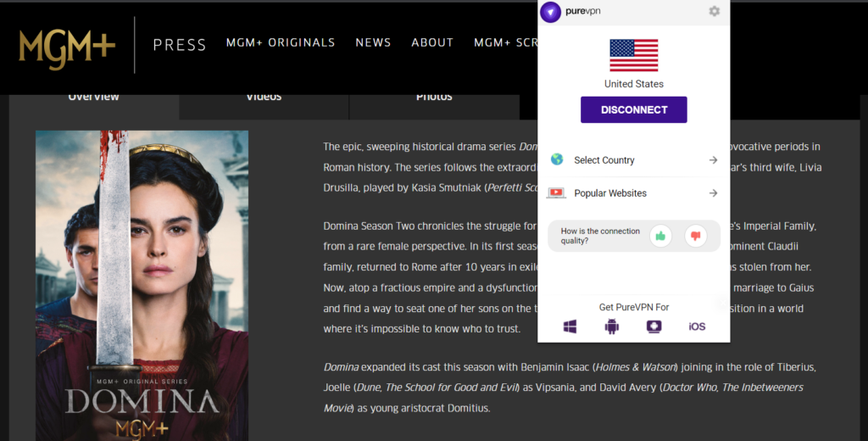Screen dimensions: 868x441
Task: Click the globe icon beside Select Country
Action: pos(557,159)
